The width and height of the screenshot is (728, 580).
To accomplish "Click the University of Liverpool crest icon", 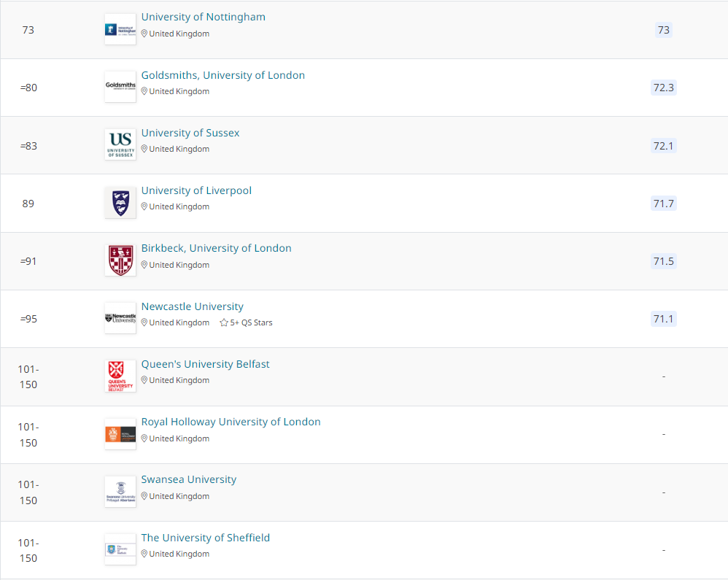I will click(x=120, y=202).
